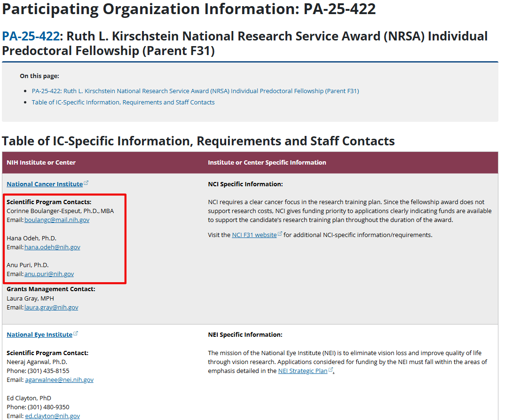This screenshot has width=505, height=420.
Task: Go to Table of IC-Specific Information anchor link
Action: click(x=123, y=102)
